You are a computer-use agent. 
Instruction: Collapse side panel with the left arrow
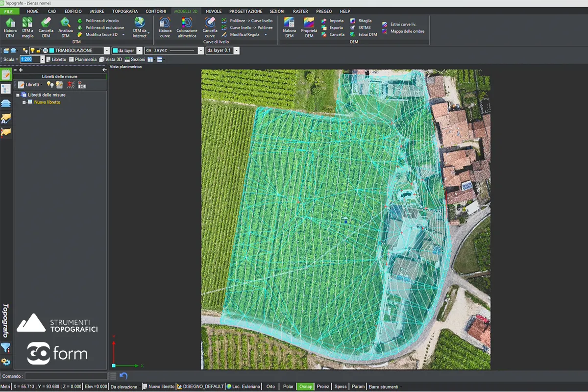[x=104, y=70]
